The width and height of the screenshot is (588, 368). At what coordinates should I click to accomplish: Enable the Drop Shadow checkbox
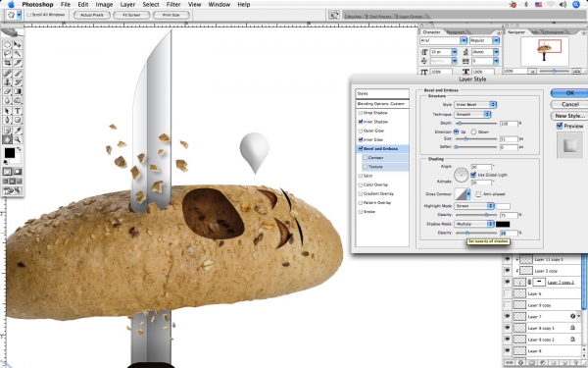[x=361, y=113]
